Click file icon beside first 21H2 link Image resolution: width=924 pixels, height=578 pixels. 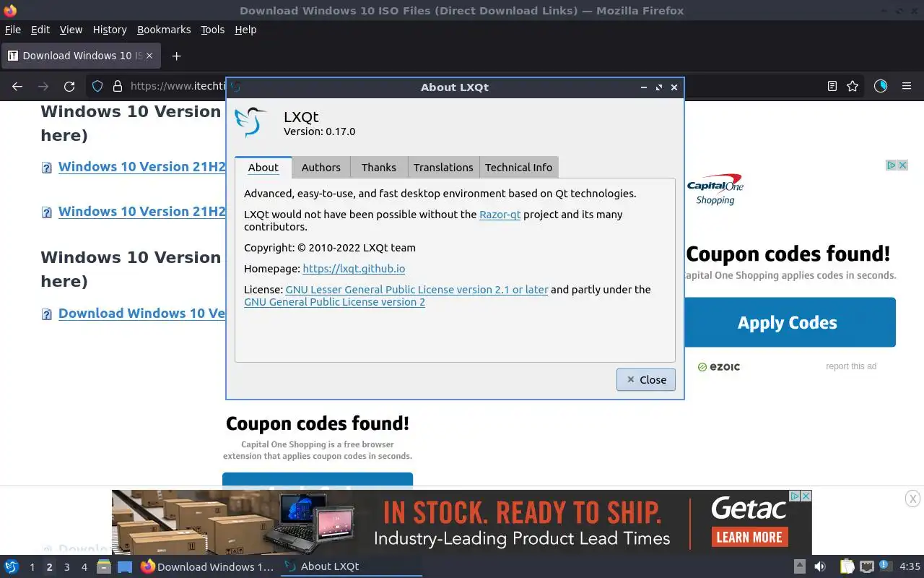(x=47, y=168)
